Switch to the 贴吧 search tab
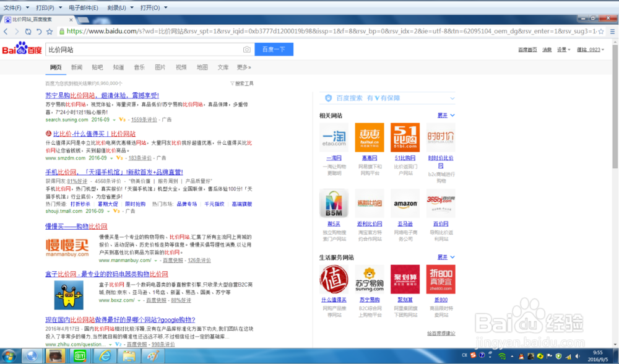This screenshot has width=619, height=364. (98, 67)
